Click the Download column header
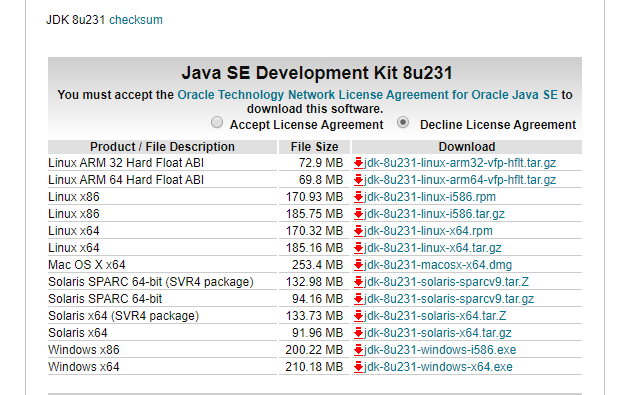 [467, 147]
